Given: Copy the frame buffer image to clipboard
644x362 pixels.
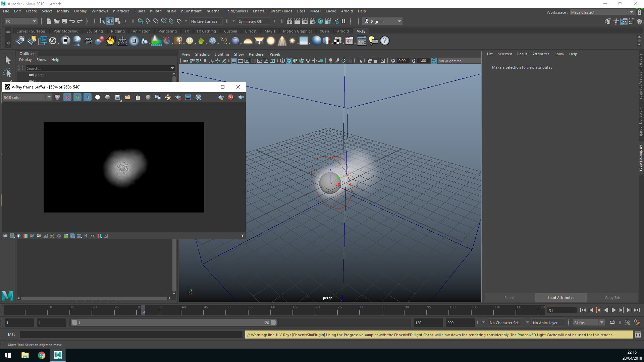Looking at the screenshot, I should click(138, 97).
